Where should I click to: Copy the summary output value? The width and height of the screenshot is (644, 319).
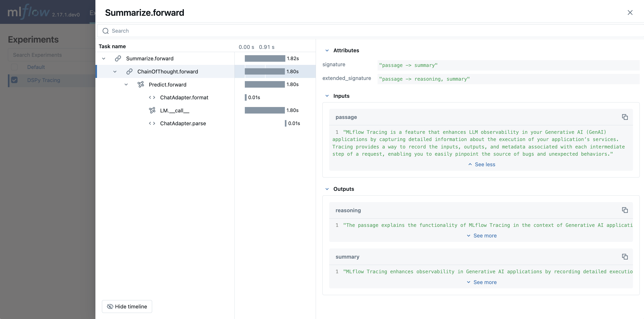click(x=625, y=257)
